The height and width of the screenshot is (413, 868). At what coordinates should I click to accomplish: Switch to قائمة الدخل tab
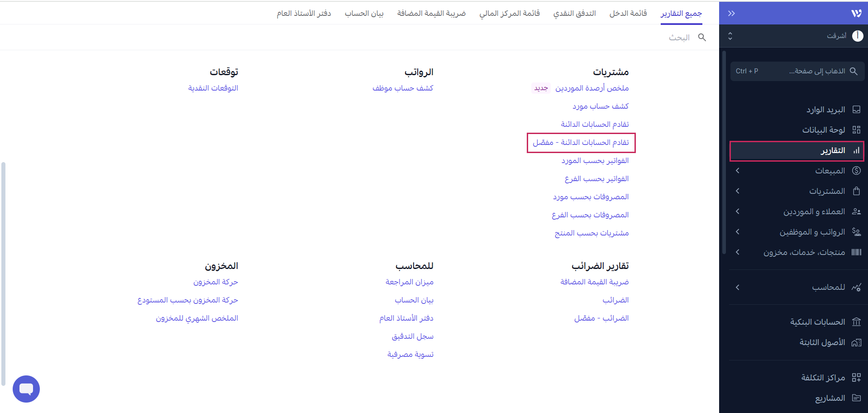point(628,14)
